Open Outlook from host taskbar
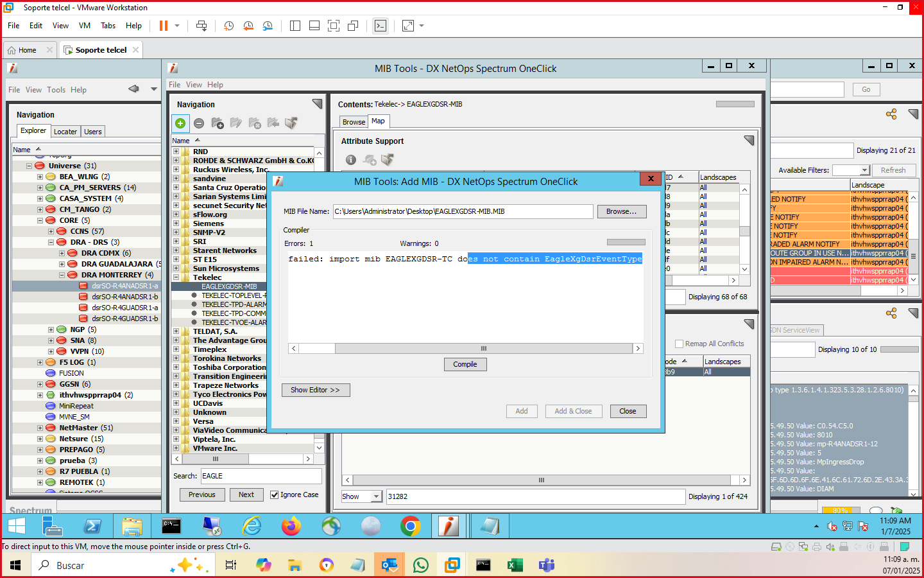This screenshot has height=578, width=924. click(x=389, y=565)
